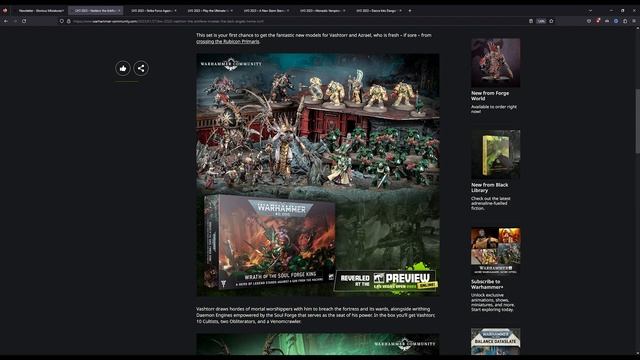640x360 pixels.
Task: Open the Balance Dataslate sidebar thumbnail
Action: point(496,341)
